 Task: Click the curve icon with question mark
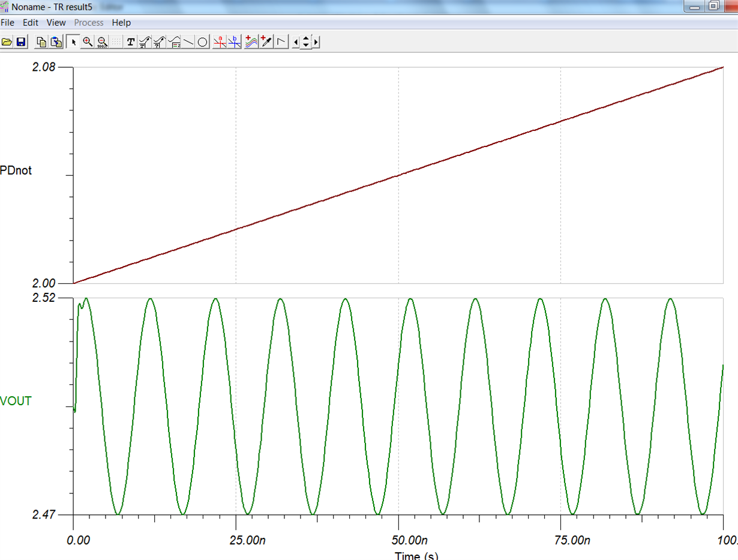click(x=160, y=42)
